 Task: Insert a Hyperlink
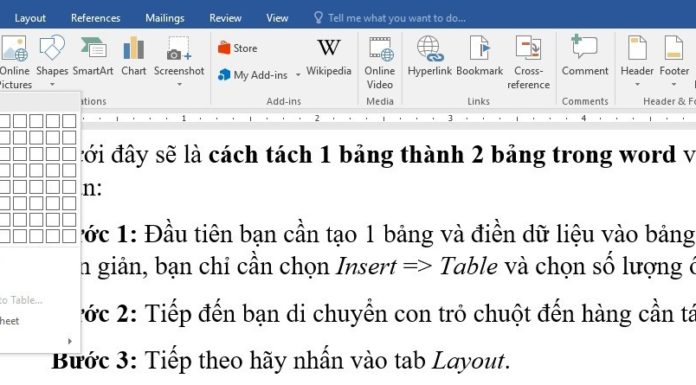429,56
